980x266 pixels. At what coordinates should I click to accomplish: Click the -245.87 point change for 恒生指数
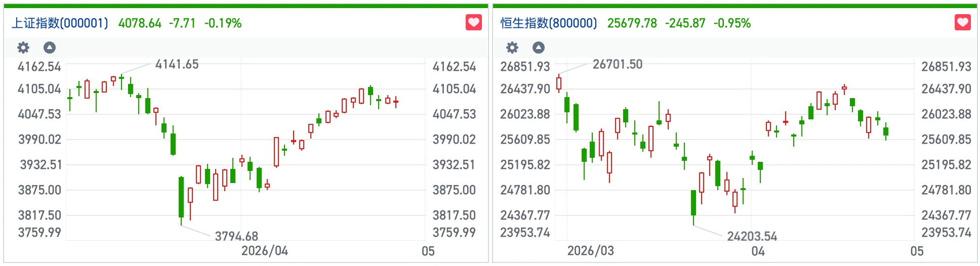(x=685, y=23)
